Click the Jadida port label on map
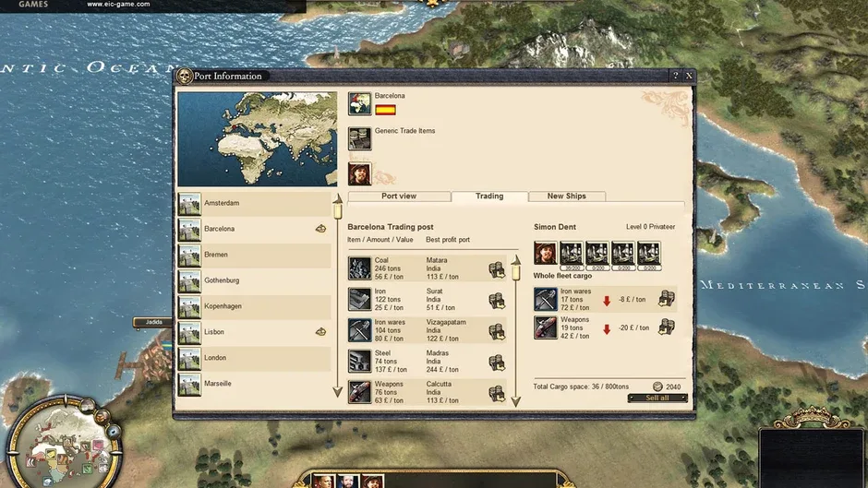This screenshot has width=868, height=488. click(154, 322)
